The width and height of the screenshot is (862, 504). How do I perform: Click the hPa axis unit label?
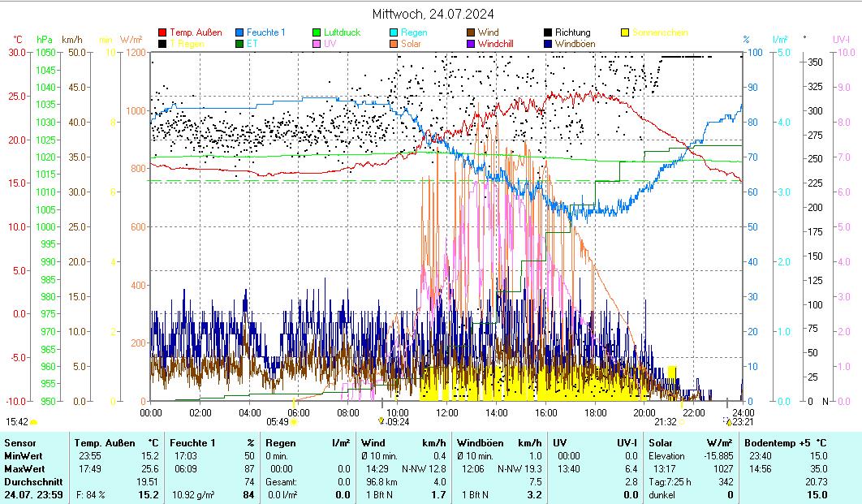point(45,40)
